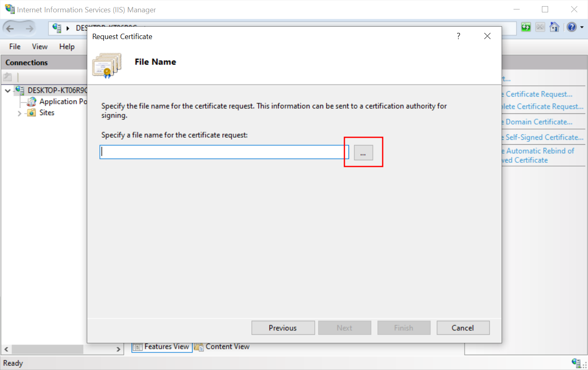Click the Forward navigation arrow
The height and width of the screenshot is (370, 588).
29,28
